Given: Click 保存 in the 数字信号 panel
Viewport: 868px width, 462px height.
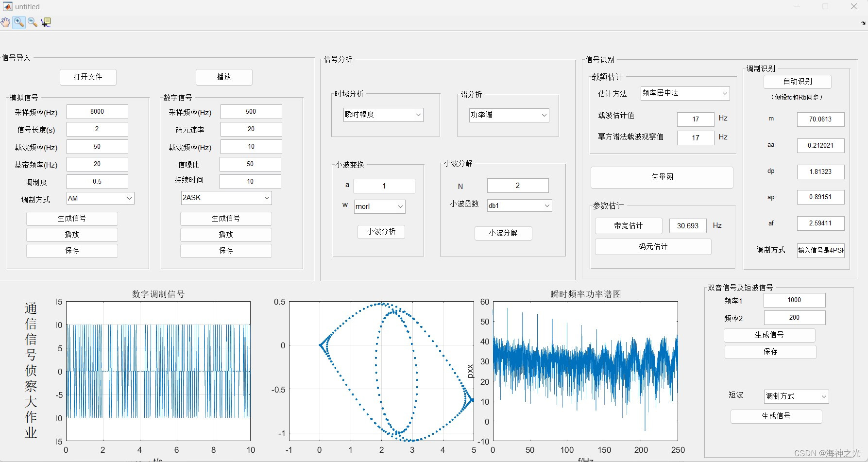Looking at the screenshot, I should [226, 251].
